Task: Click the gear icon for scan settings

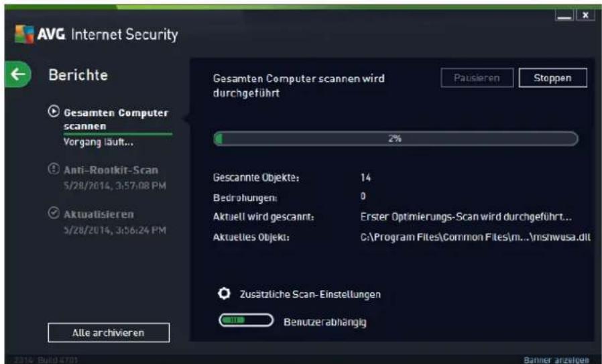Action: pyautogui.click(x=224, y=294)
